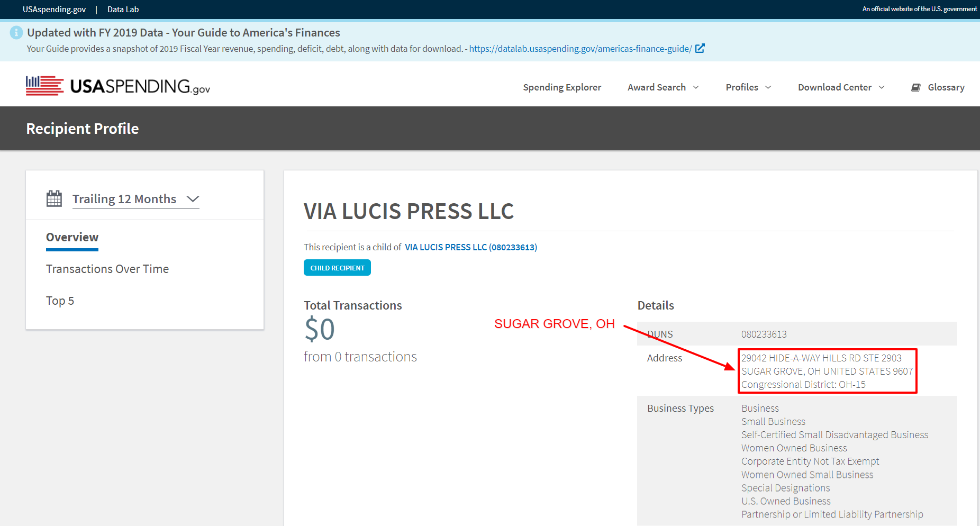Click the calendar icon beside Trailing 12 Months
The image size is (980, 526).
54,199
